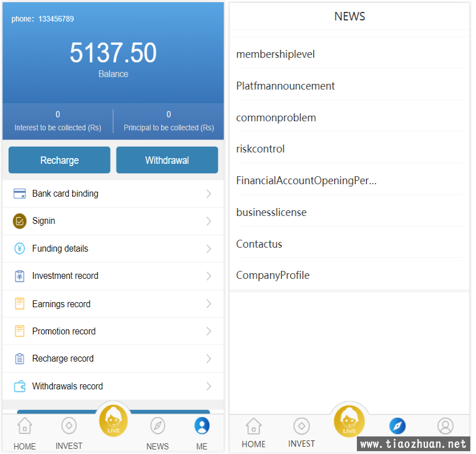Expand Signin row chevron
The image size is (476, 454).
pyautogui.click(x=209, y=221)
